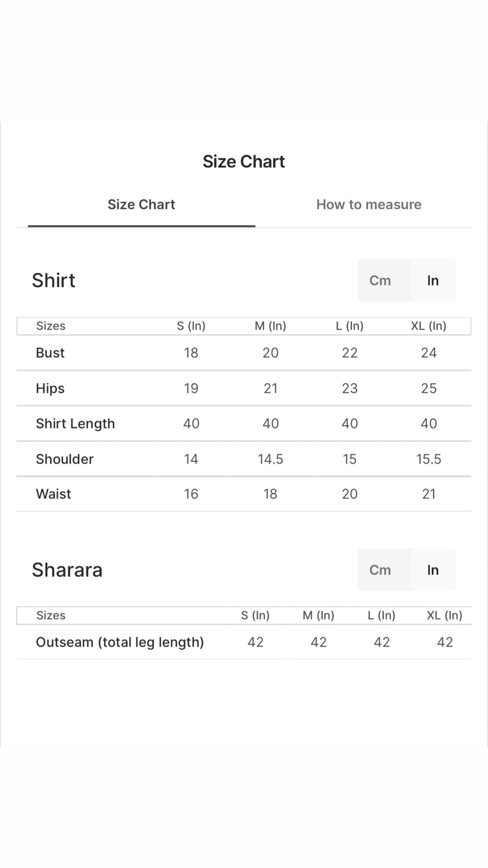Click the Shirt section heading
Viewport: 488px width, 868px height.
(x=53, y=280)
